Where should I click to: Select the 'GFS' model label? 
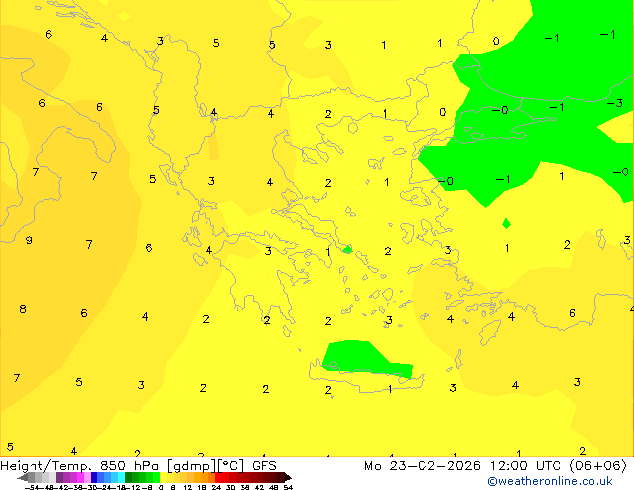[x=264, y=466]
